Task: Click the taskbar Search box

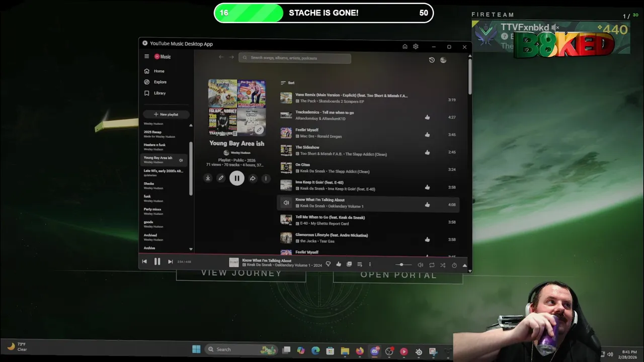Action: (242, 349)
